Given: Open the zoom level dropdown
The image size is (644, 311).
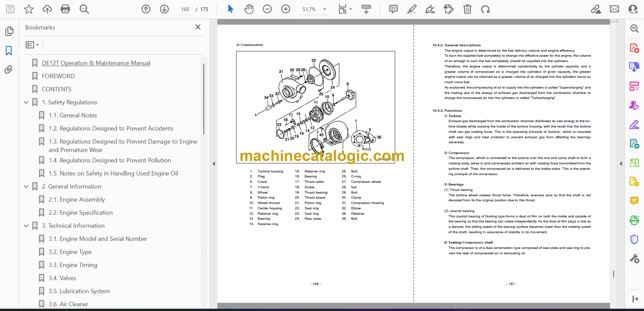Looking at the screenshot, I should pyautogui.click(x=324, y=9).
